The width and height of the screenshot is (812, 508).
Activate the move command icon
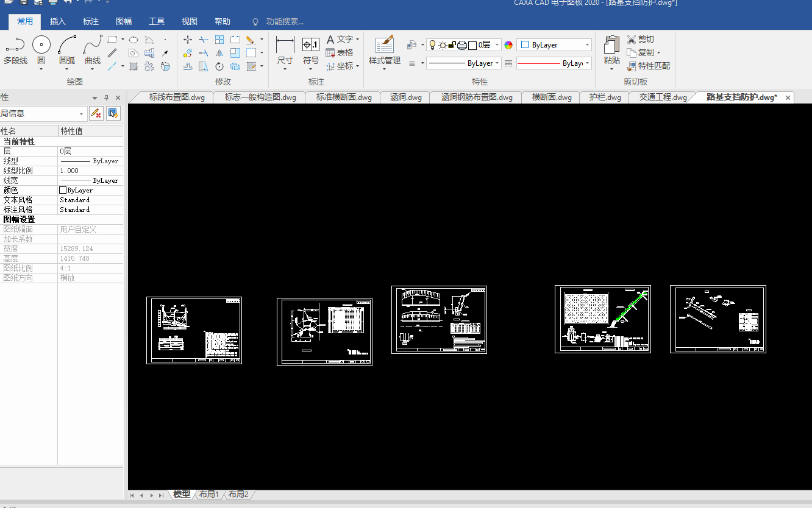[x=188, y=40]
